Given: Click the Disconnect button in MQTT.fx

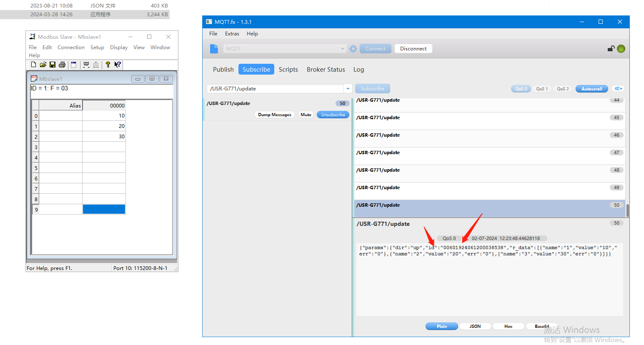Looking at the screenshot, I should [413, 49].
